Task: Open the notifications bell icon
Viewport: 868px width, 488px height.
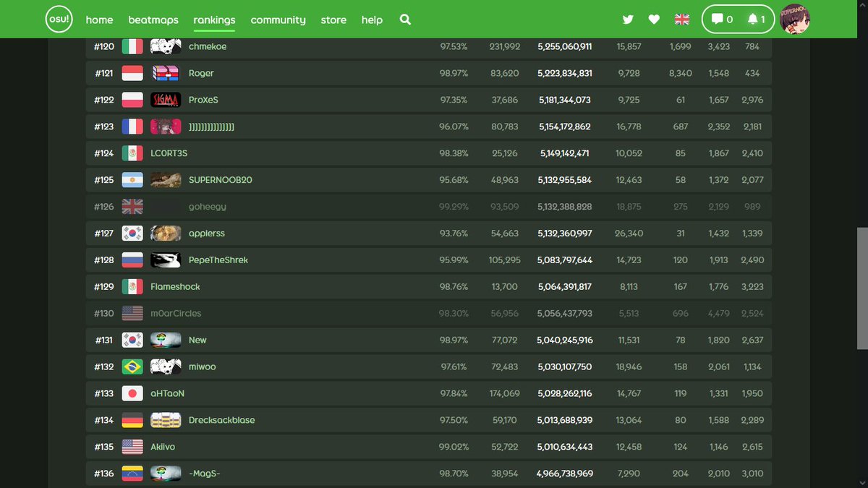Action: pos(757,20)
